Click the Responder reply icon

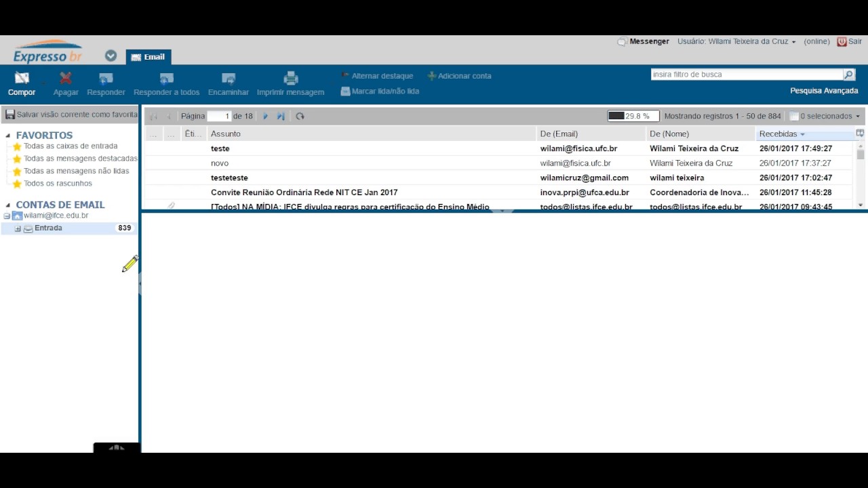click(106, 78)
